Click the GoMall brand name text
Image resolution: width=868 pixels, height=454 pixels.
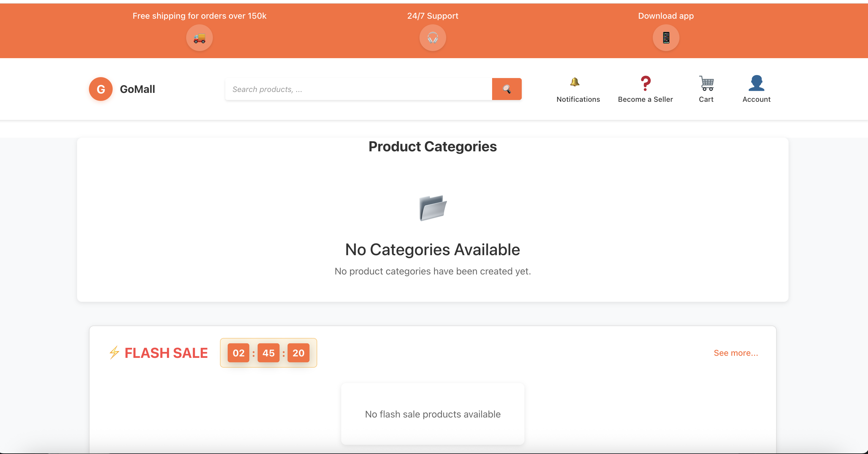(138, 89)
